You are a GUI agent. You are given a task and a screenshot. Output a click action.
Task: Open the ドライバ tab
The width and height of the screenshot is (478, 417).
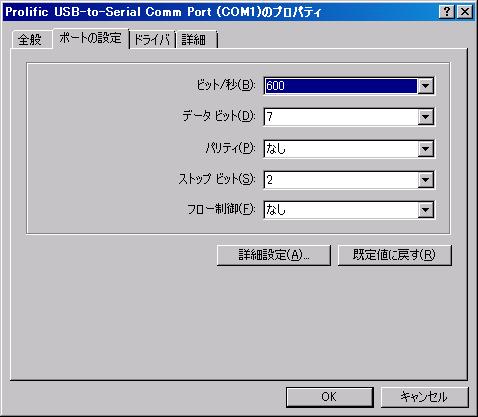[152, 40]
